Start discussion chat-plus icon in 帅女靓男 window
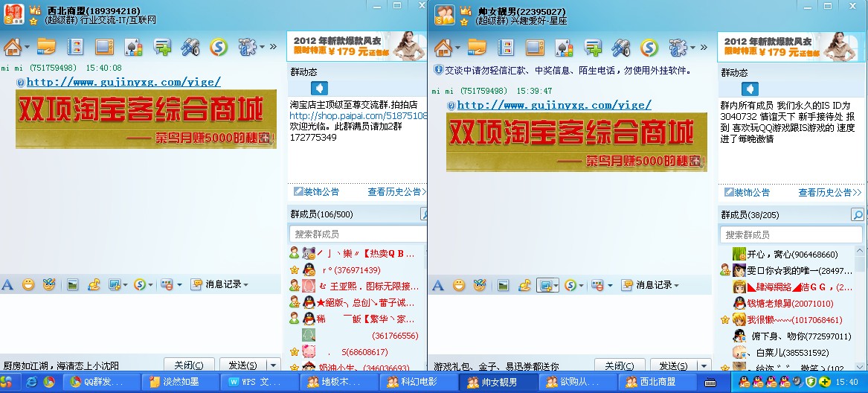 point(593,48)
